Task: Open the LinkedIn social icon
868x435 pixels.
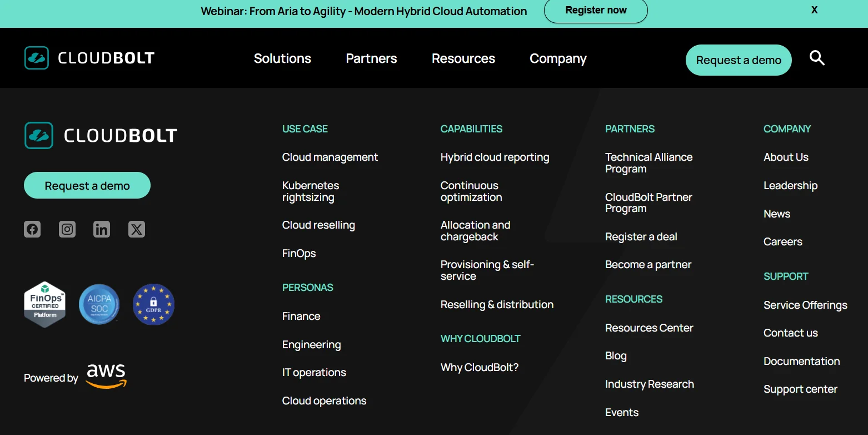Action: 102,229
